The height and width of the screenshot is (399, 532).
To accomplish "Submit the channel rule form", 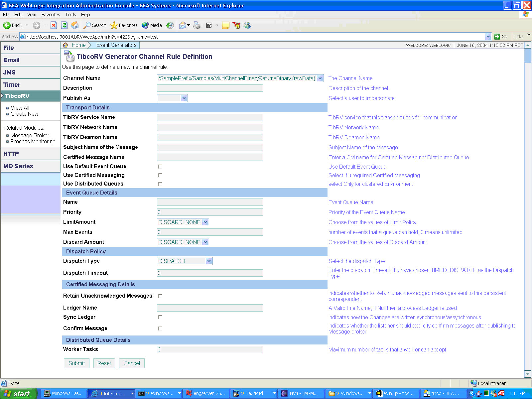I will [76, 363].
